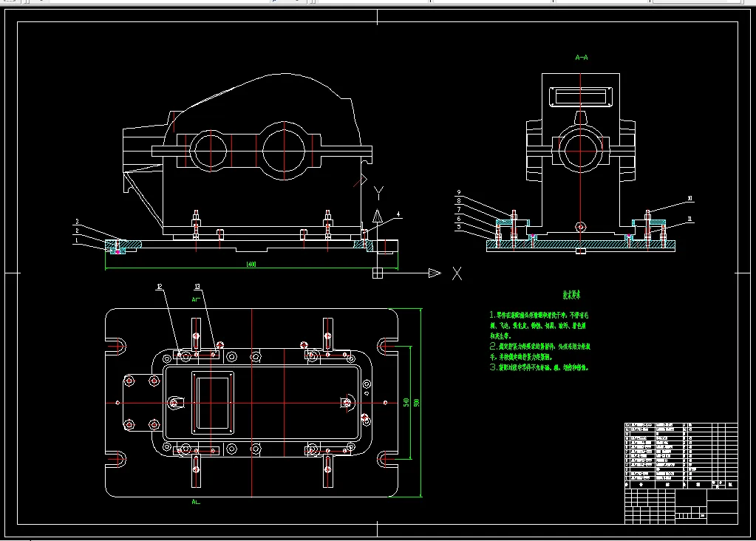
Task: Click the Y axis label
Action: click(x=379, y=194)
